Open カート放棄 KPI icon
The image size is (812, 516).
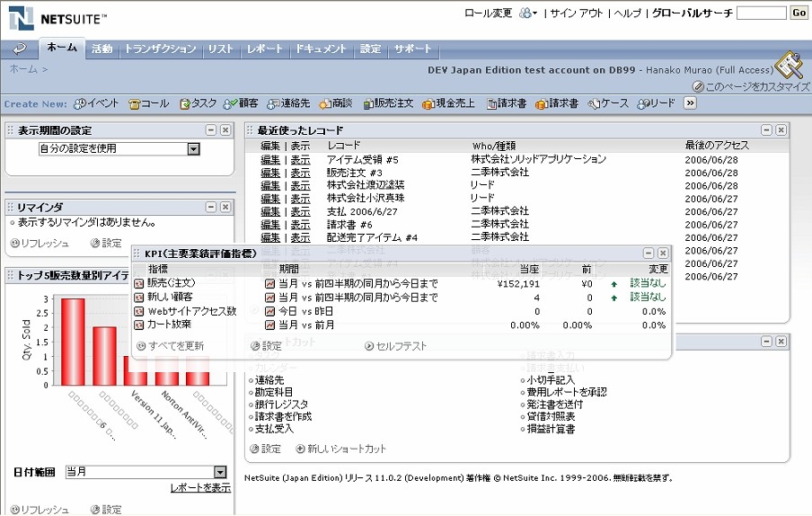[x=139, y=325]
